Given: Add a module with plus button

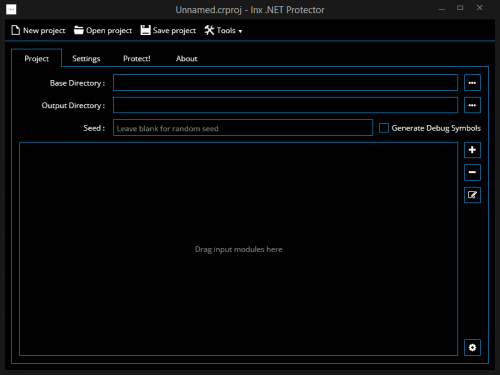Looking at the screenshot, I should point(472,150).
